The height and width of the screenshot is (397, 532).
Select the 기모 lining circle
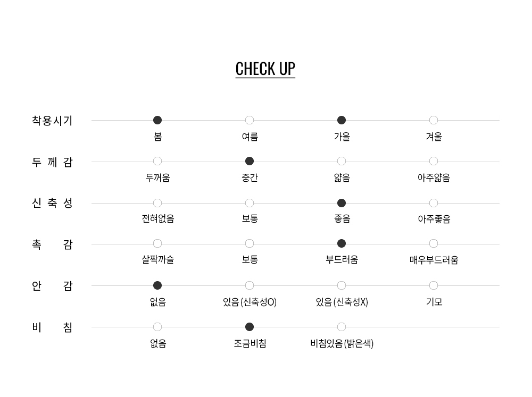coord(433,285)
